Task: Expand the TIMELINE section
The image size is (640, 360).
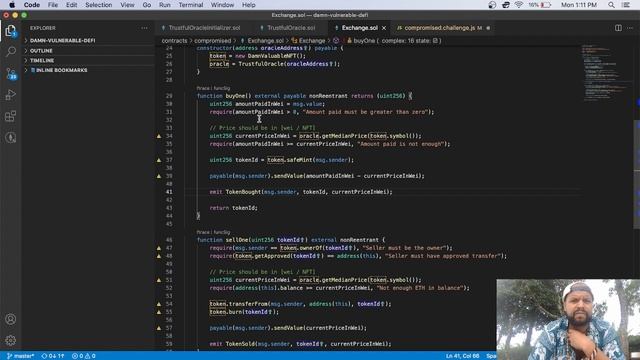Action: click(42, 60)
